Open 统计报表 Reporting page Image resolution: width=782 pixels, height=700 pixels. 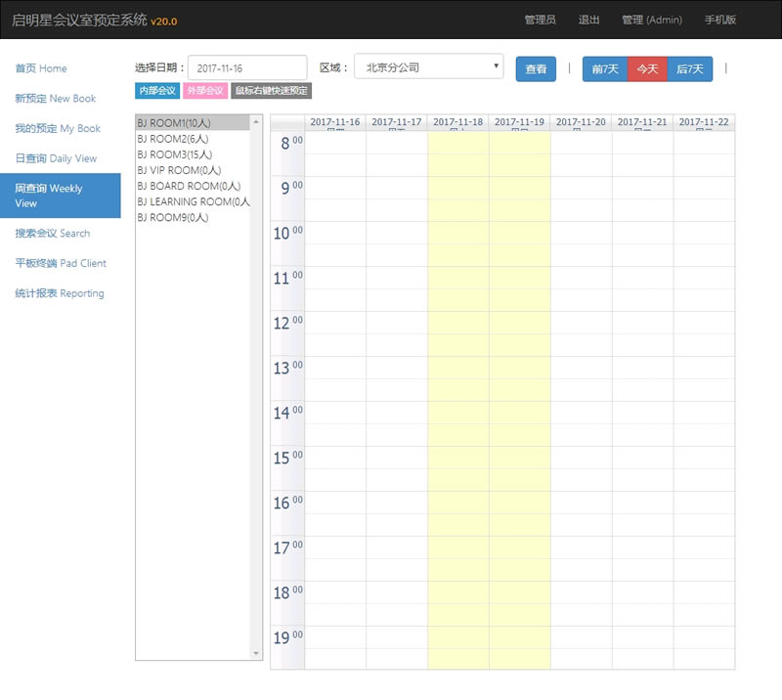60,293
